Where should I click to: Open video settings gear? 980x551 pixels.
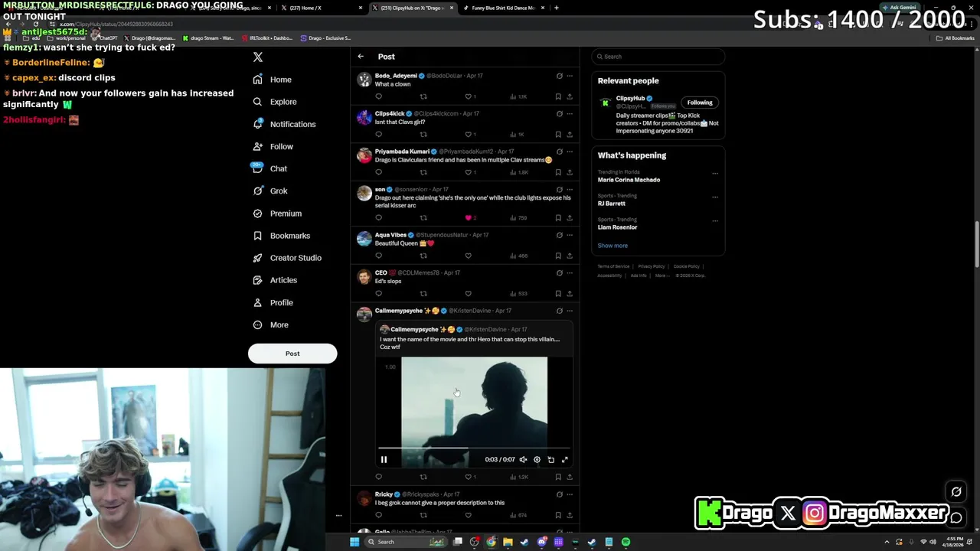[537, 460]
